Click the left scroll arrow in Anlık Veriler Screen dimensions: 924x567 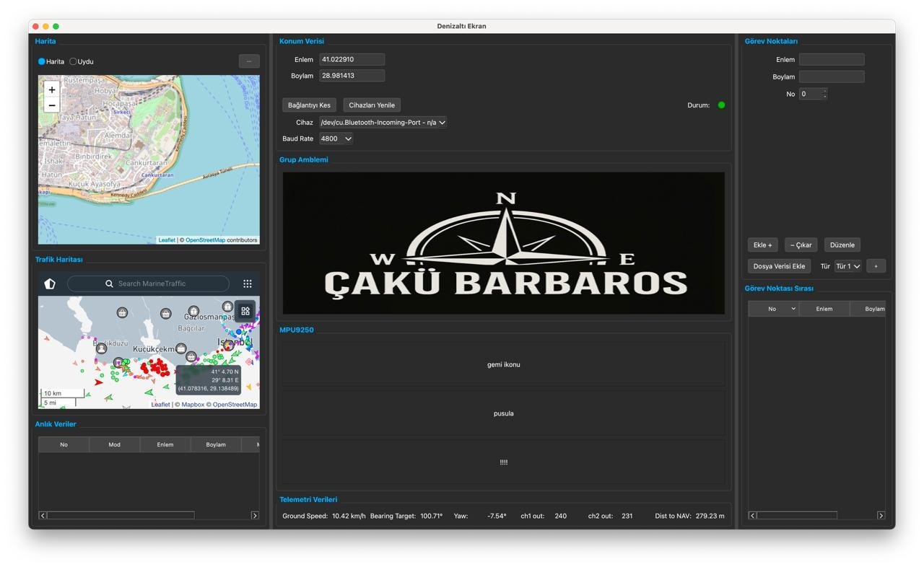click(43, 515)
